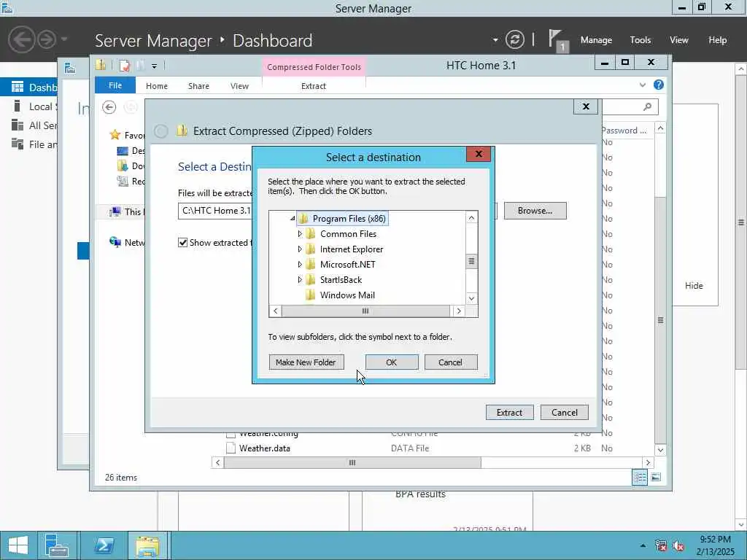
Task: Toggle Show extracted files checkbox
Action: click(182, 242)
